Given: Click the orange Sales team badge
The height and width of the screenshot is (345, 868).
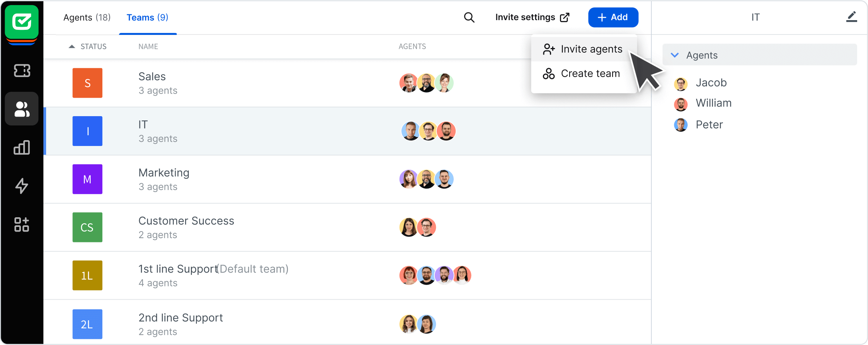Looking at the screenshot, I should 87,83.
